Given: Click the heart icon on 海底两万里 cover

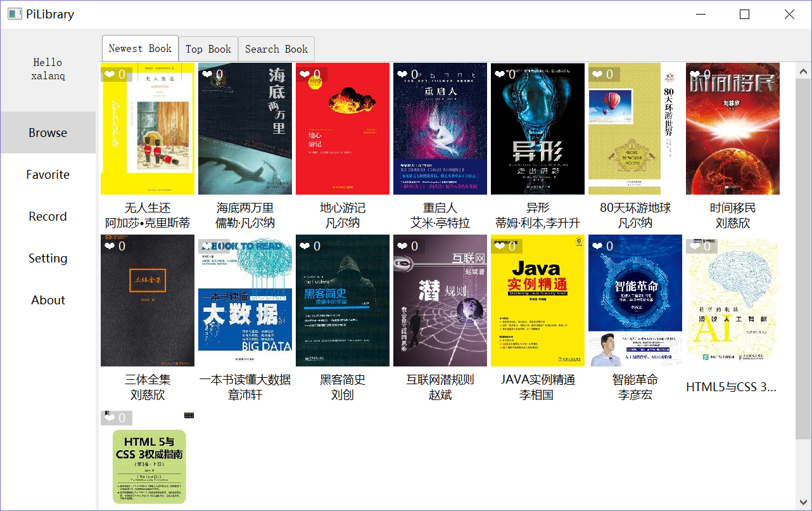Looking at the screenshot, I should 207,75.
